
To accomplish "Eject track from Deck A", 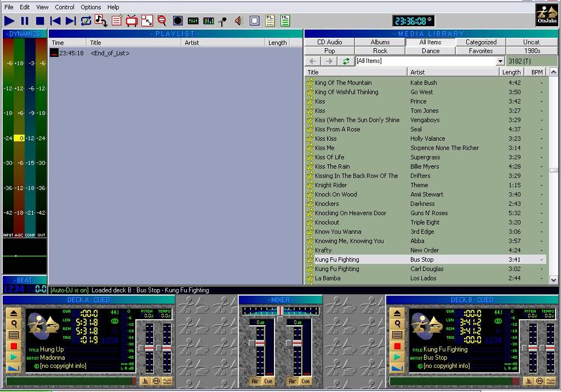I will tap(14, 314).
